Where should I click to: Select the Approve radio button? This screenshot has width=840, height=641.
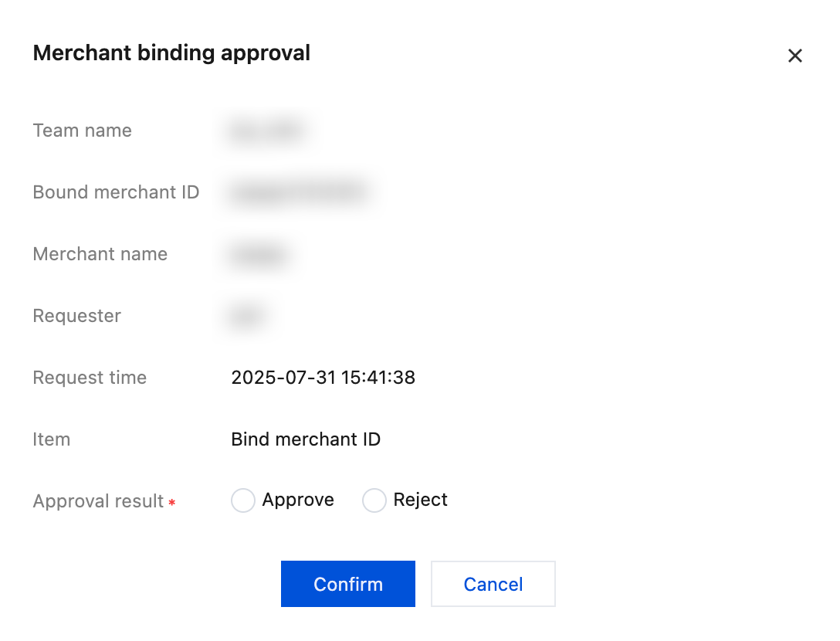[x=243, y=500]
